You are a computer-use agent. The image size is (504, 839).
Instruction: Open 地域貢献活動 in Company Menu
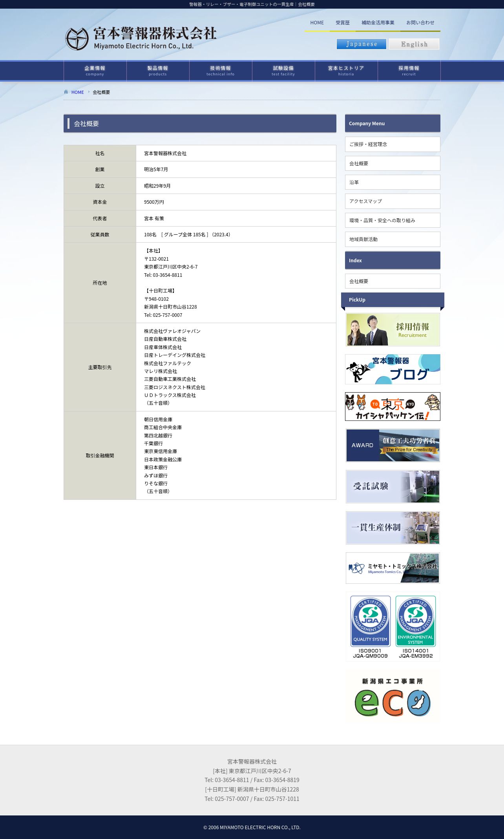[x=393, y=239]
